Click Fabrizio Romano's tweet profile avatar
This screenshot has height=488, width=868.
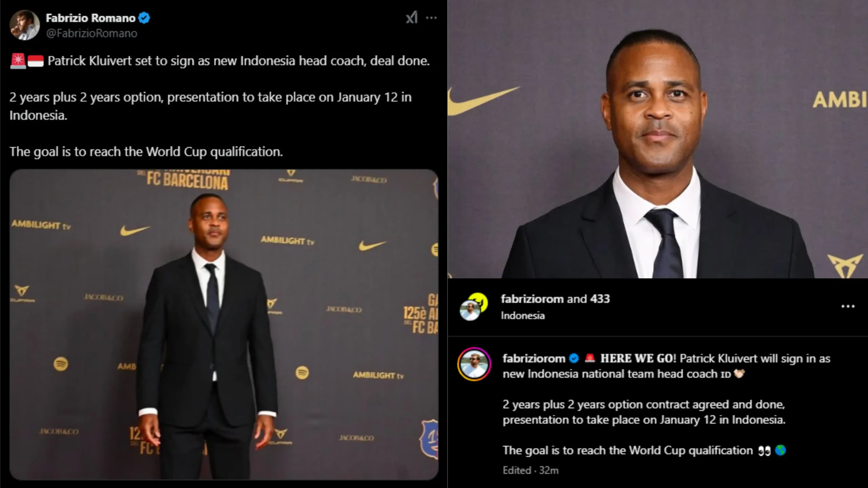point(24,25)
